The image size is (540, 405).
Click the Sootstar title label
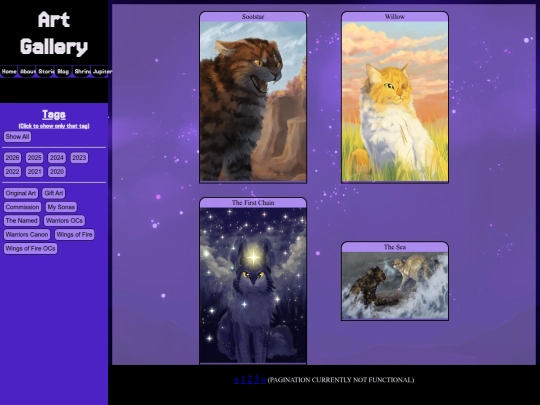tap(253, 17)
